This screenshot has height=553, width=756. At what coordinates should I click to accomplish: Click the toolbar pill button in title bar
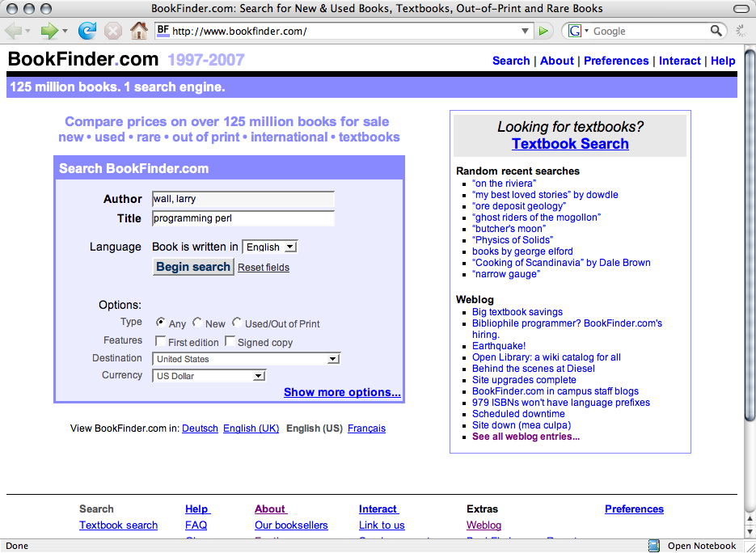pos(741,9)
